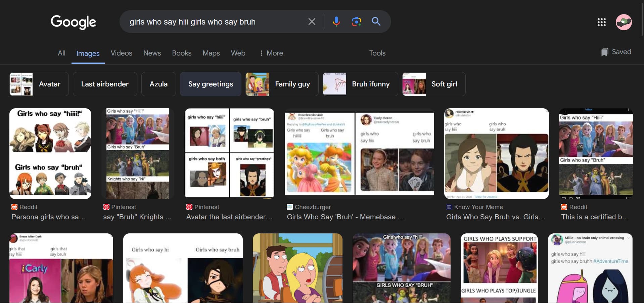Viewport: 644px width, 303px height.
Task: Filter results by Azula chip
Action: 158,84
